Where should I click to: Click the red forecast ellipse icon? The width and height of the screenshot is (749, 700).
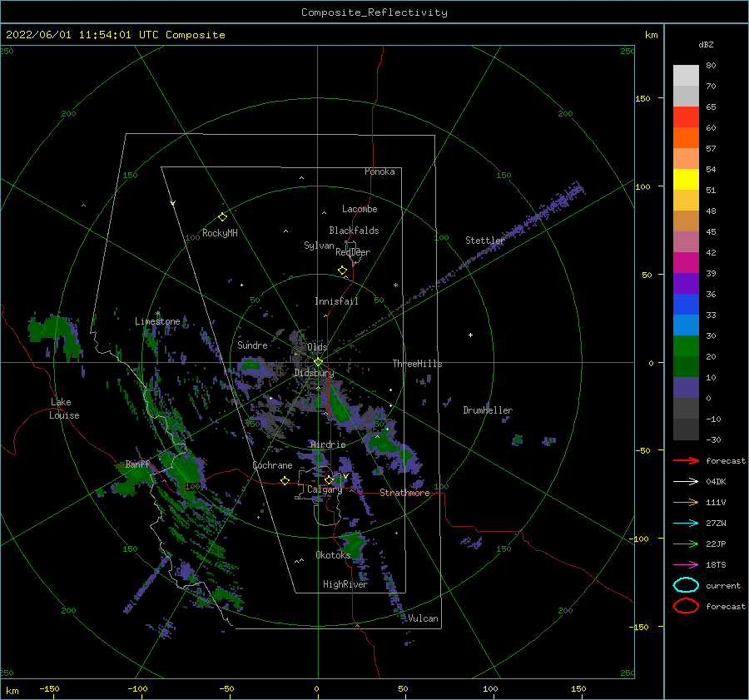point(686,606)
